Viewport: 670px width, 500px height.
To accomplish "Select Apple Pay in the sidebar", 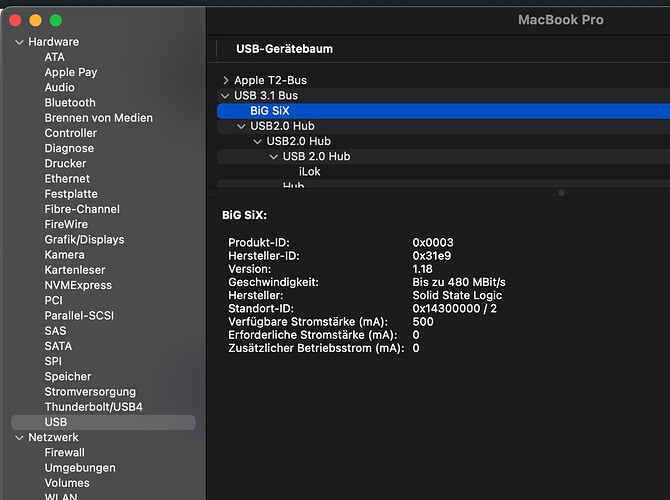I will (70, 72).
